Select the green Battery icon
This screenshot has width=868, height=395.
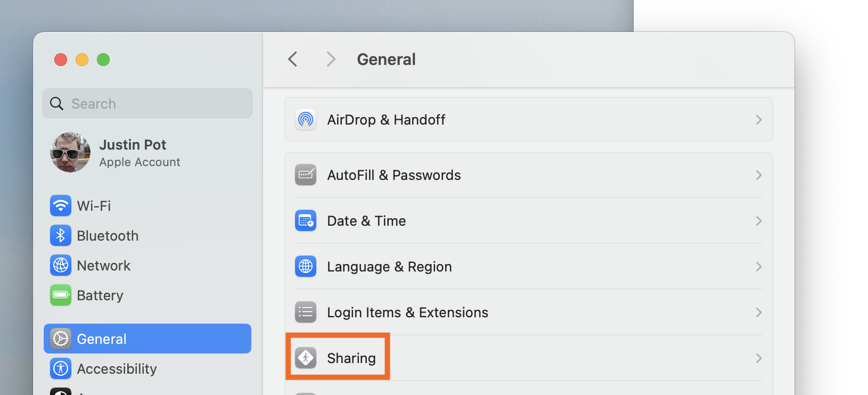(x=61, y=295)
